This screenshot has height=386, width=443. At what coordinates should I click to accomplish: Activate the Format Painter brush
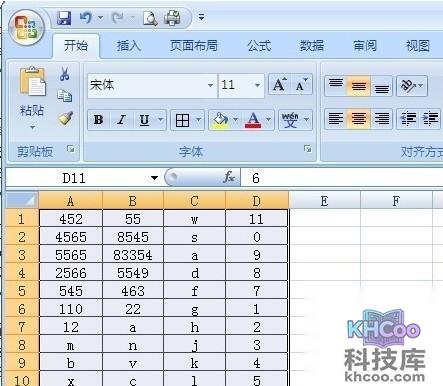click(65, 118)
